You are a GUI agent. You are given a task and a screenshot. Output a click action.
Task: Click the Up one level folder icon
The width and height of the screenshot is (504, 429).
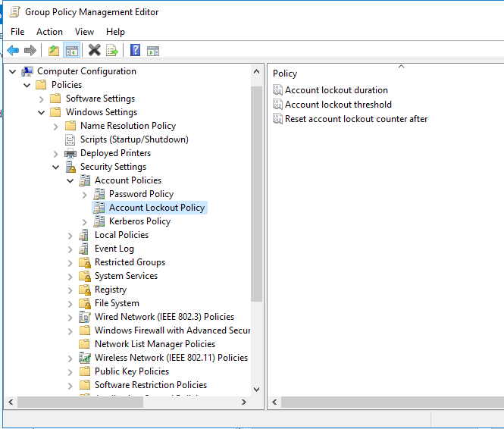coord(54,51)
